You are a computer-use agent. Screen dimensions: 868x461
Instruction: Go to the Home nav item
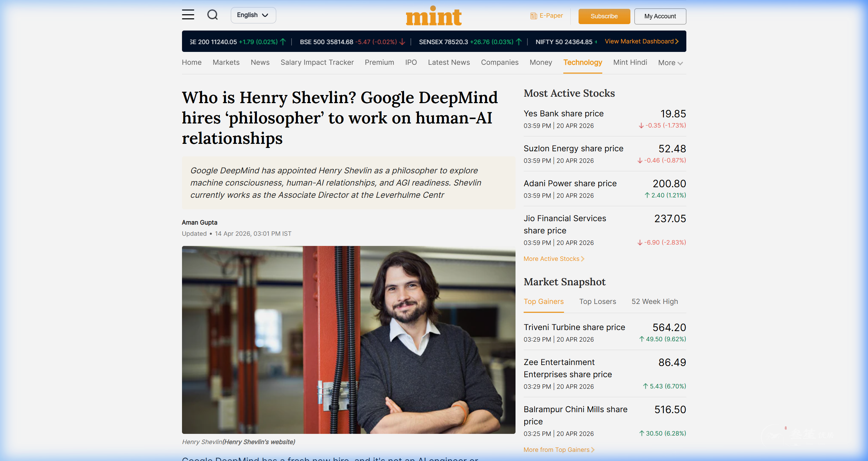point(191,62)
